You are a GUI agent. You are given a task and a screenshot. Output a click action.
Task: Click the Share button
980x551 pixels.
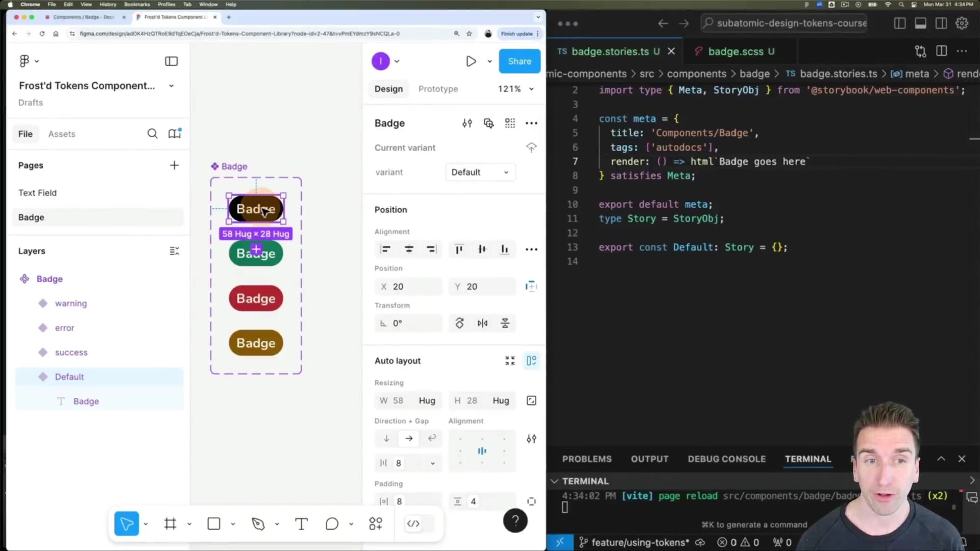(x=520, y=61)
